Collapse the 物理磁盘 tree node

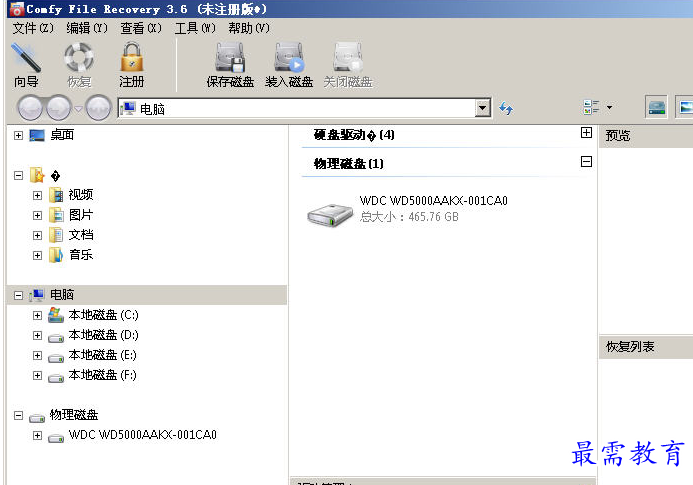(x=18, y=416)
